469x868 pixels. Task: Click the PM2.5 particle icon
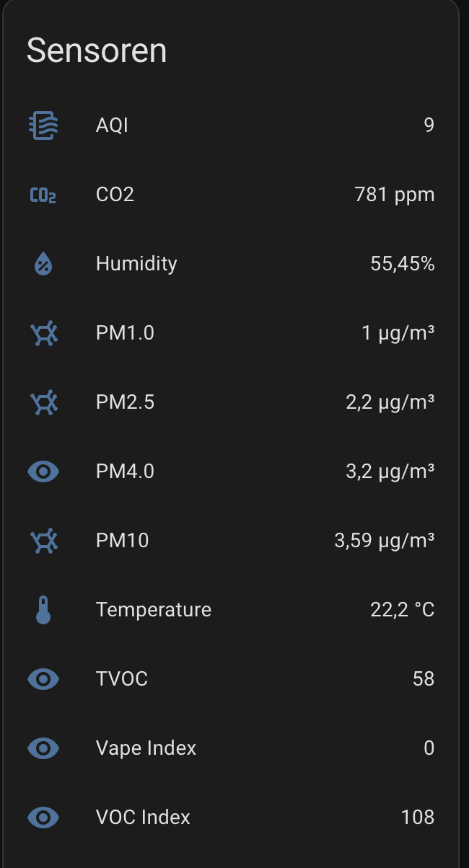43,402
